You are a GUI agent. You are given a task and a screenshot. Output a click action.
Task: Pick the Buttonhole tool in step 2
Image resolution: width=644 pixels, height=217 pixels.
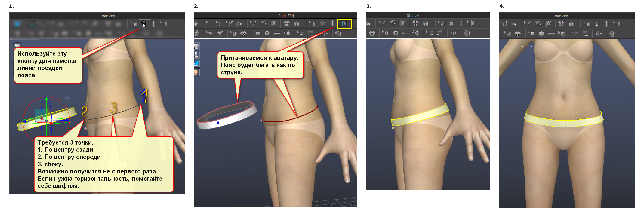pos(277,33)
